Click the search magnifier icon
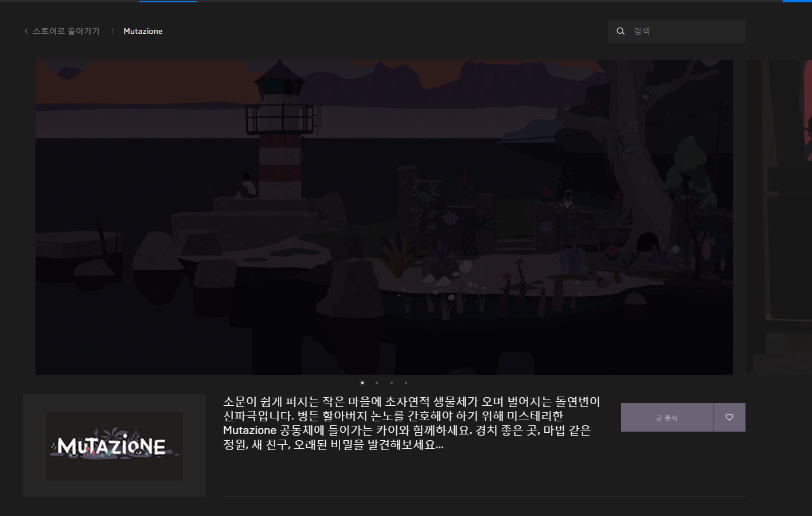812x516 pixels. click(620, 31)
